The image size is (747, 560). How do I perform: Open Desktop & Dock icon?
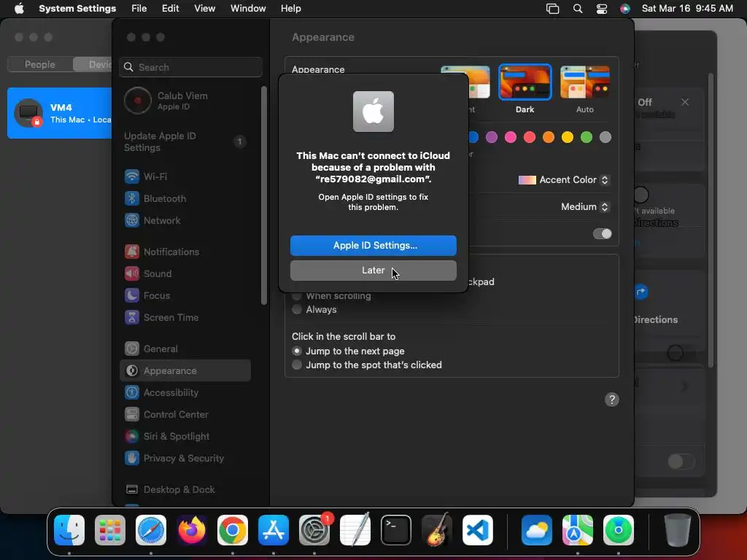click(132, 490)
